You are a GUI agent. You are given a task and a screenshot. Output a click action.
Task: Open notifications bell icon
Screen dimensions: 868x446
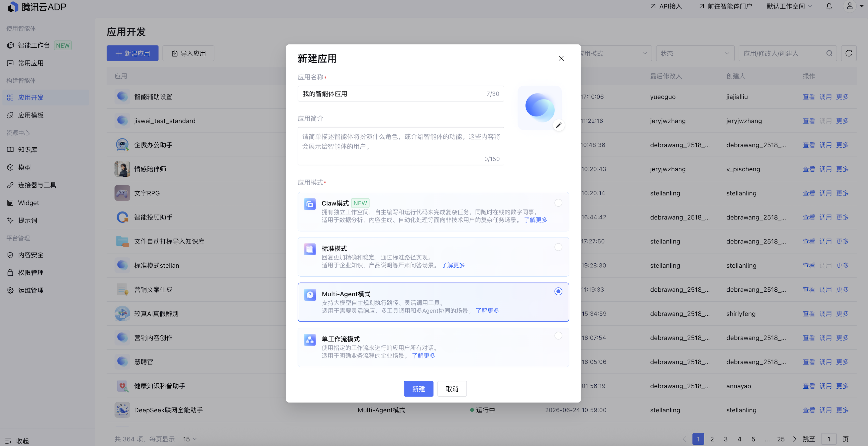pyautogui.click(x=829, y=6)
